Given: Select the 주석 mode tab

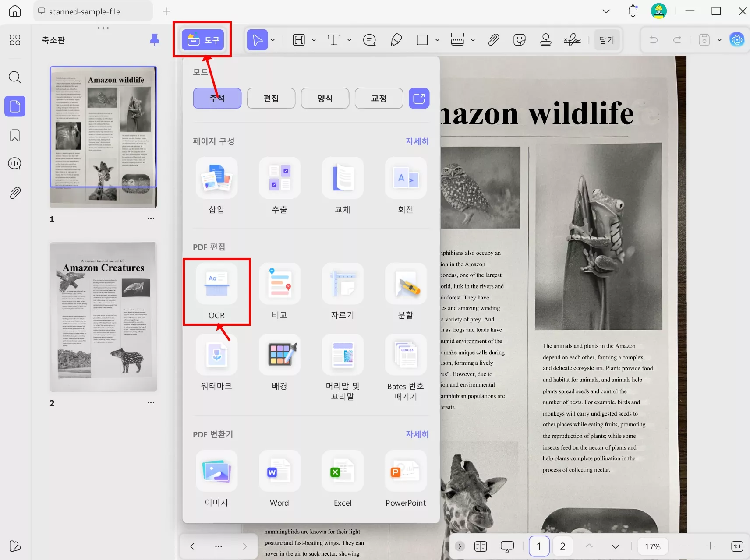Looking at the screenshot, I should pyautogui.click(x=217, y=98).
